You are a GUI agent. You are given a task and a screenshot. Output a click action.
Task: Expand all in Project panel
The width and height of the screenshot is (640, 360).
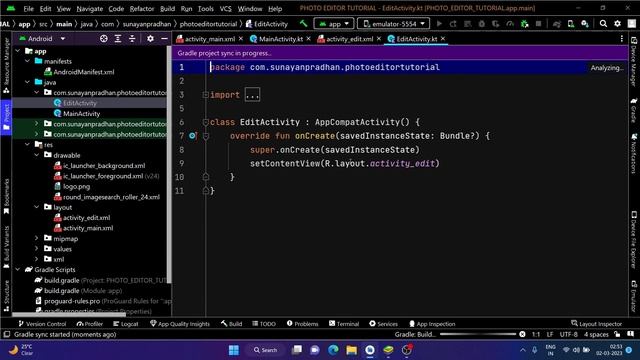coord(118,38)
